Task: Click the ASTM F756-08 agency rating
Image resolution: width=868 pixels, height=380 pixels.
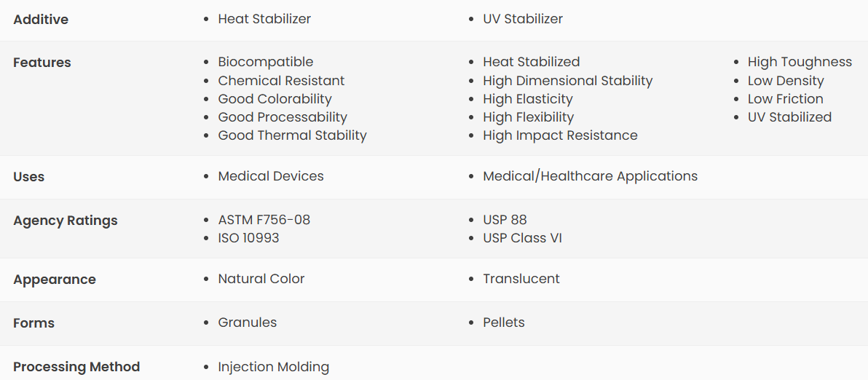Action: 264,220
